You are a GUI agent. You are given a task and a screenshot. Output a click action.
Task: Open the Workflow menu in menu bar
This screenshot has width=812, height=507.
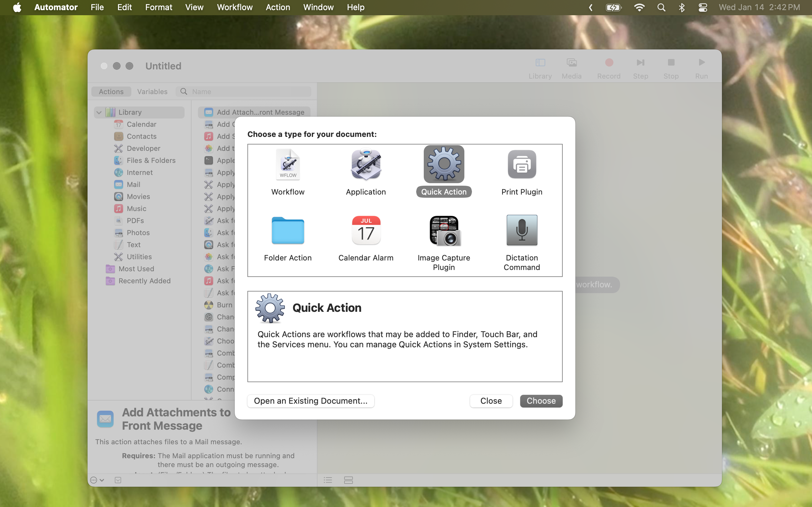[234, 7]
